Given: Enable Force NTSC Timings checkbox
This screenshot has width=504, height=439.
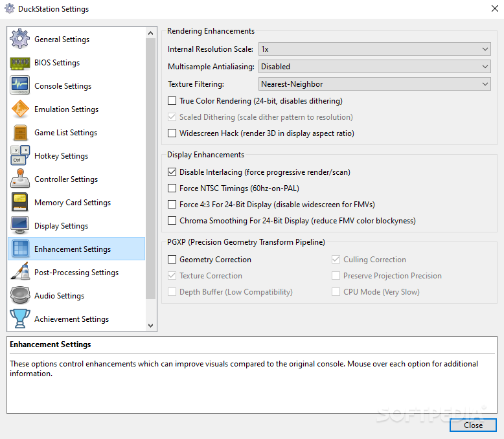Looking at the screenshot, I should click(172, 188).
